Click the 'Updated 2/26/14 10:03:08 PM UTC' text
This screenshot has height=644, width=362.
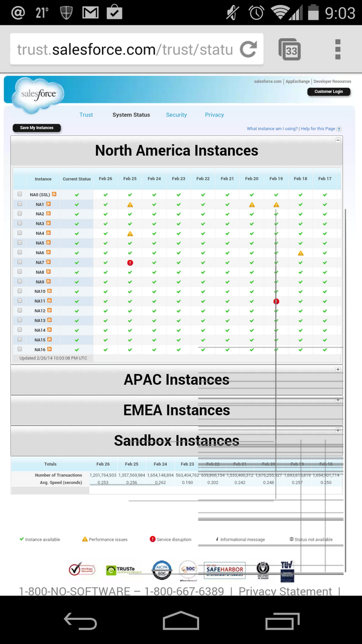pos(53,358)
